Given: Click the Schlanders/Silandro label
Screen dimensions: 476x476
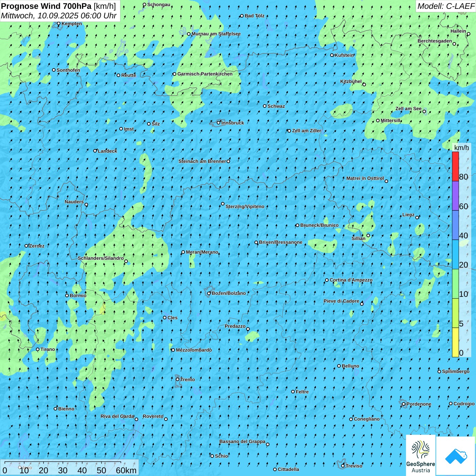Looking at the screenshot, I should (101, 258).
